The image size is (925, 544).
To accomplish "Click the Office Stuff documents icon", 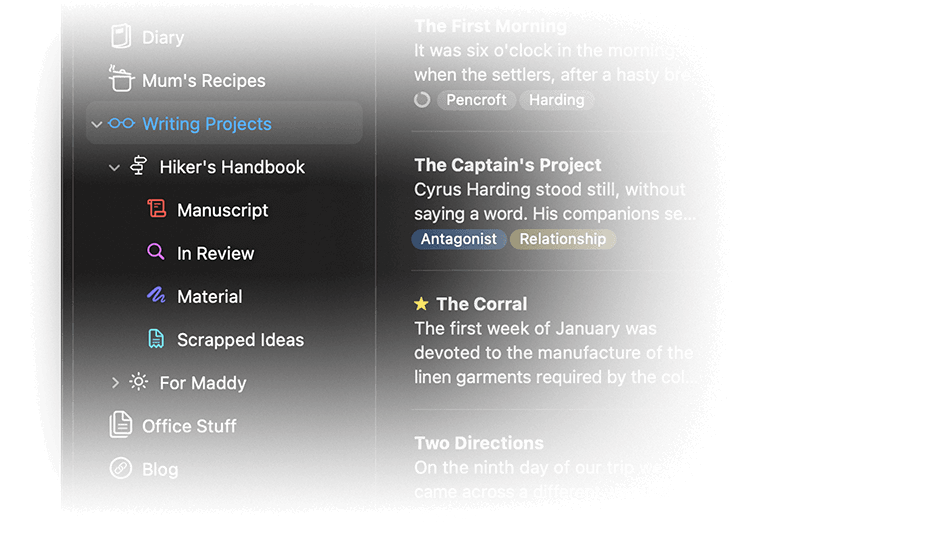I will (120, 425).
